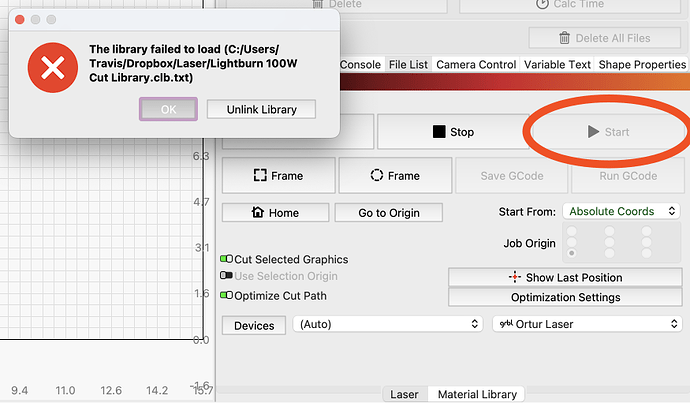The width and height of the screenshot is (690, 403).
Task: Select top-left Job Origin radio button
Action: point(572,231)
